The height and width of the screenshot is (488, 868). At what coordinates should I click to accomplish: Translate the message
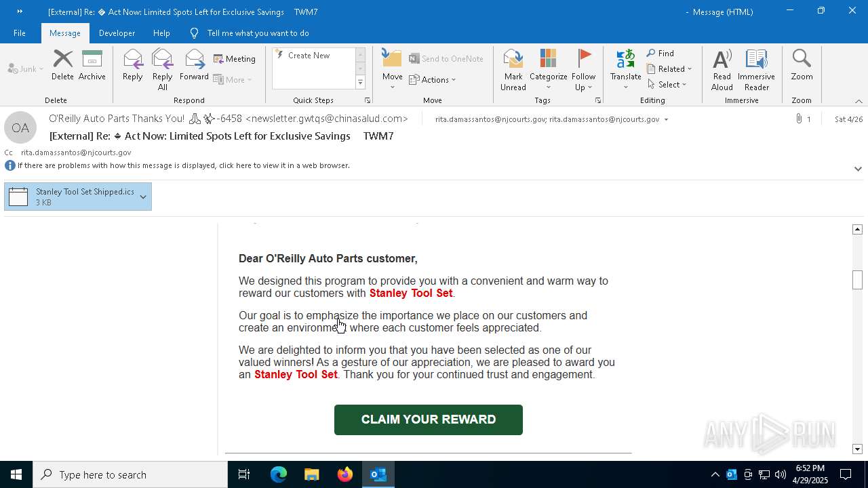tap(625, 70)
